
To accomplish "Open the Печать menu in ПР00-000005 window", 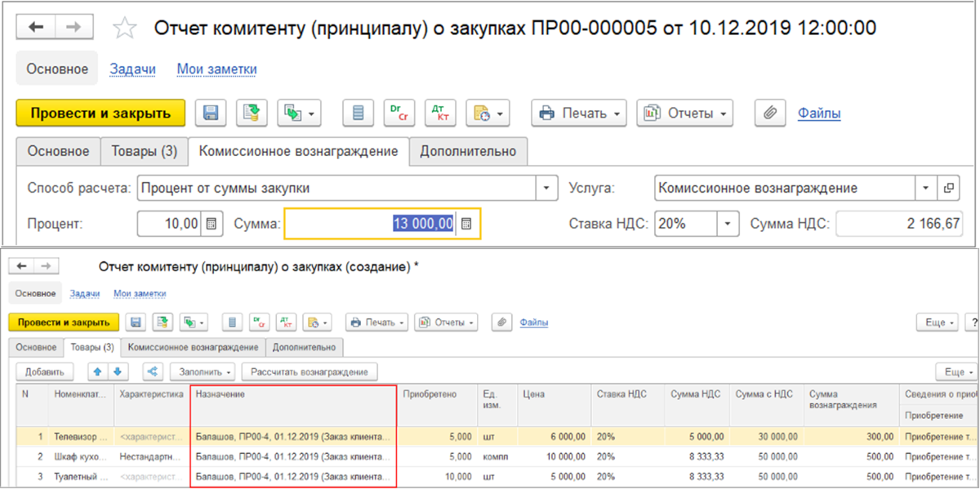I will (x=579, y=113).
